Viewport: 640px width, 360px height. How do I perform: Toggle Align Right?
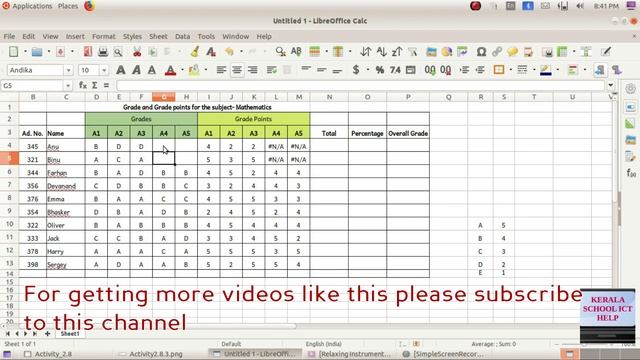pyautogui.click(x=253, y=70)
